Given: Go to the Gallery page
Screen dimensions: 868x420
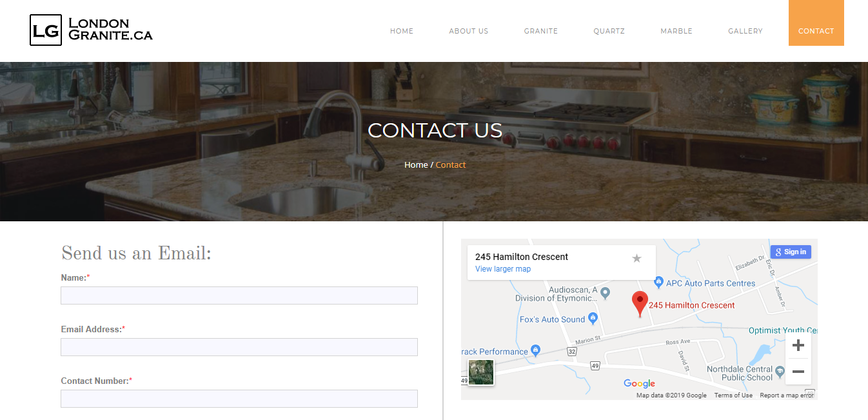Looking at the screenshot, I should [x=745, y=31].
